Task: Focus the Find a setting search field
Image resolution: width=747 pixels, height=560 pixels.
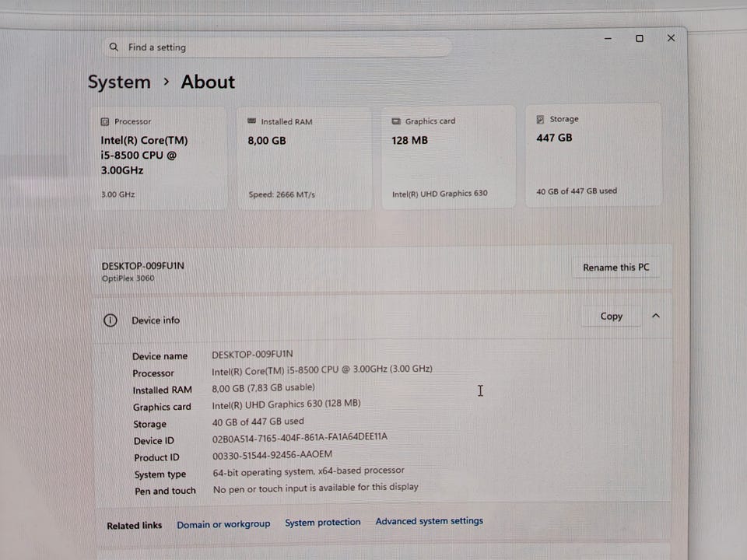Action: (280, 47)
